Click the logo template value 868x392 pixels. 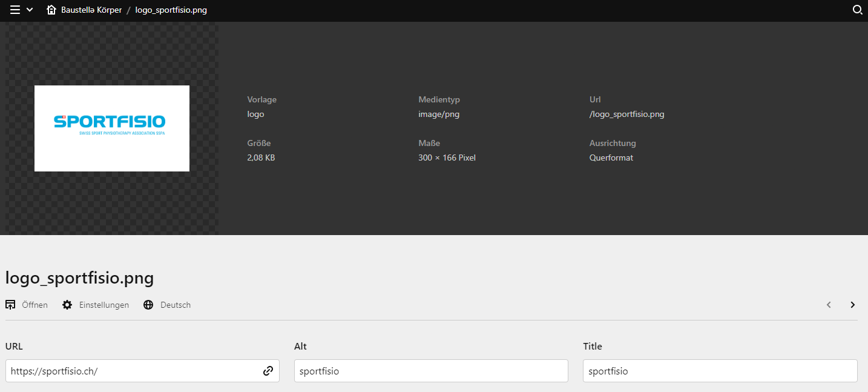255,115
